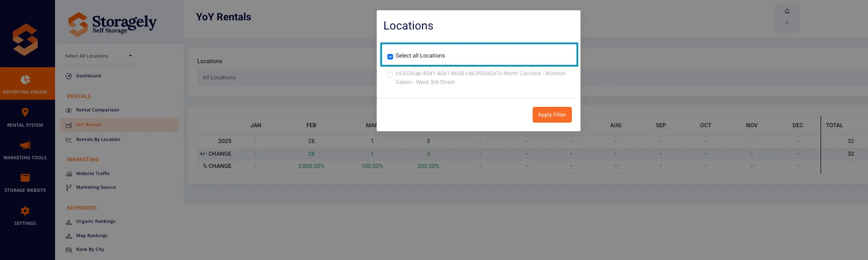Open Marketing Source menu item
This screenshot has width=868, height=260.
tap(96, 187)
